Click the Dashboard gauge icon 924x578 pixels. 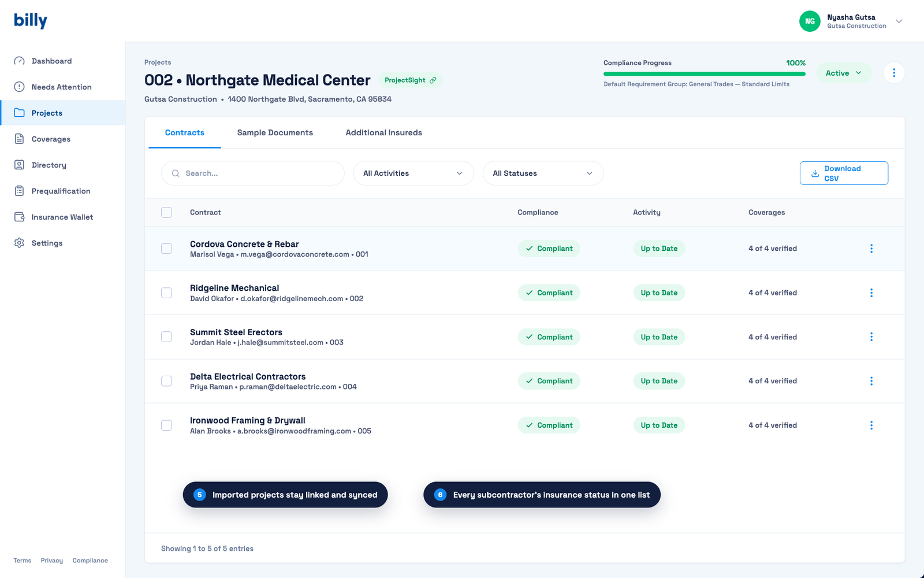pos(19,61)
